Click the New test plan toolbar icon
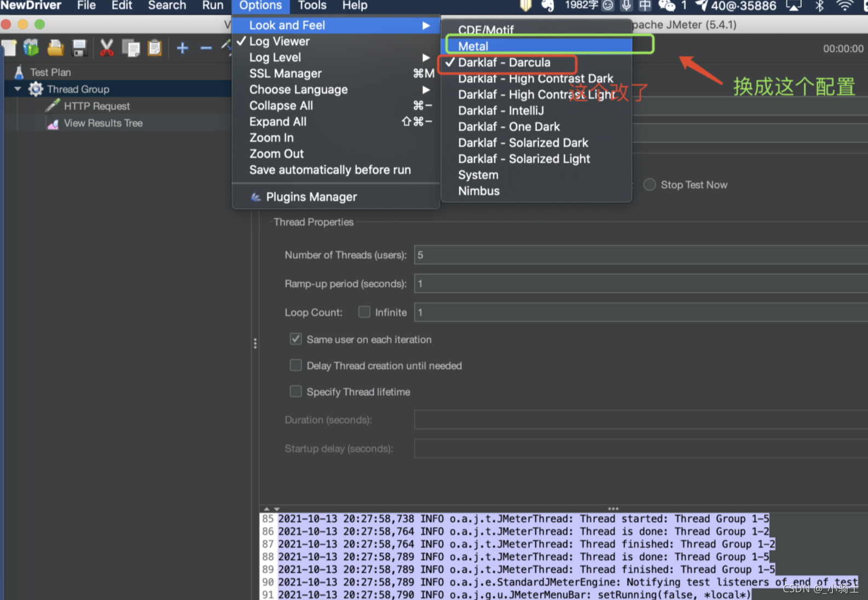 click(x=9, y=48)
